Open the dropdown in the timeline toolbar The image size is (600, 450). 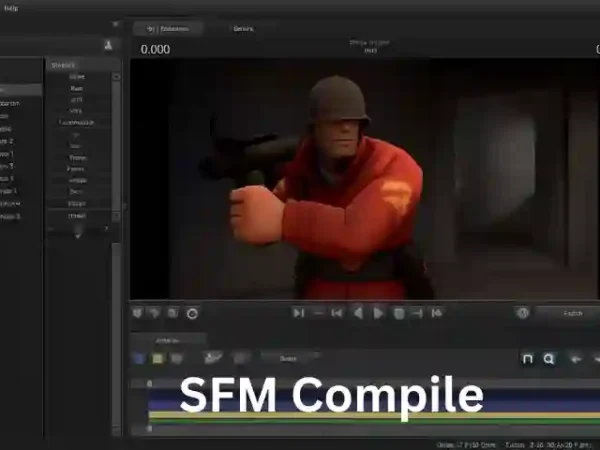pos(290,359)
